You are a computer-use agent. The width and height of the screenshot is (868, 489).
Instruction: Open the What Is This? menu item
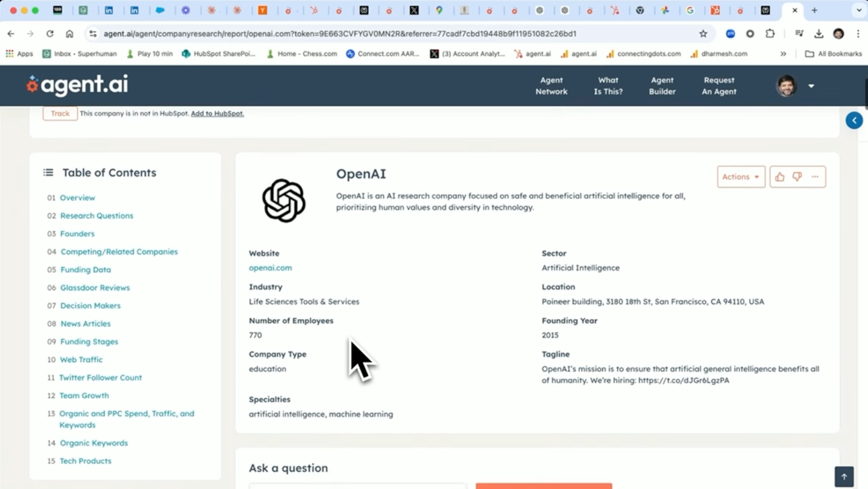tap(608, 86)
